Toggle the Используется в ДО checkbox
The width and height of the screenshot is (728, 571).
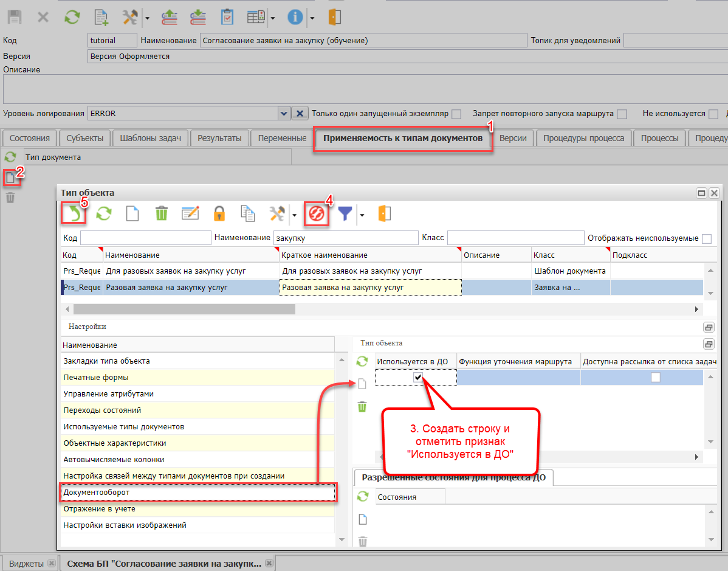click(x=417, y=378)
